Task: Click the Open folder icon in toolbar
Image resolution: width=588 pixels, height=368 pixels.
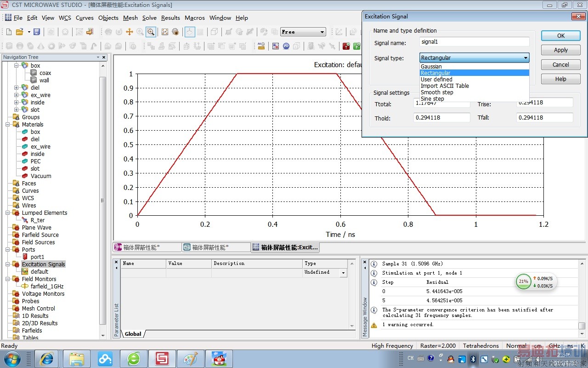Action: point(19,32)
